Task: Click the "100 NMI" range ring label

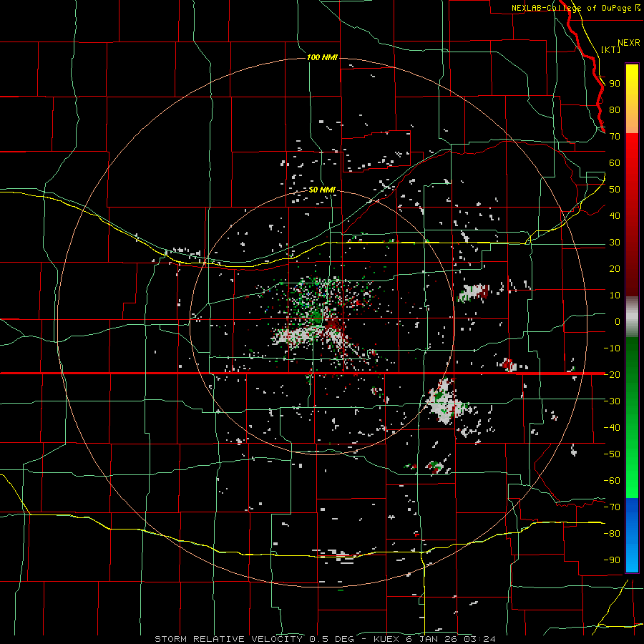Action: tap(322, 57)
